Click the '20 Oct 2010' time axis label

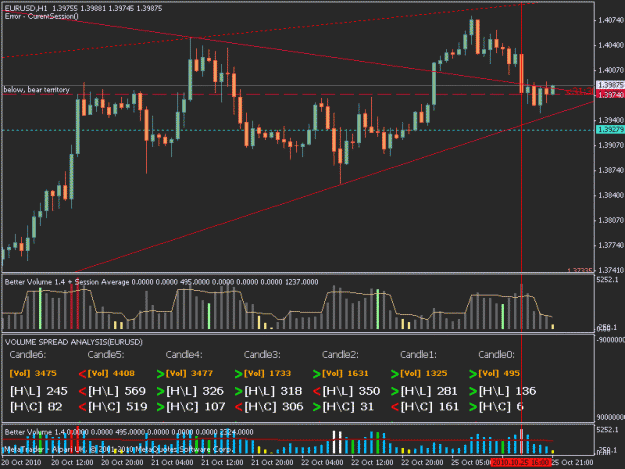pos(22,463)
